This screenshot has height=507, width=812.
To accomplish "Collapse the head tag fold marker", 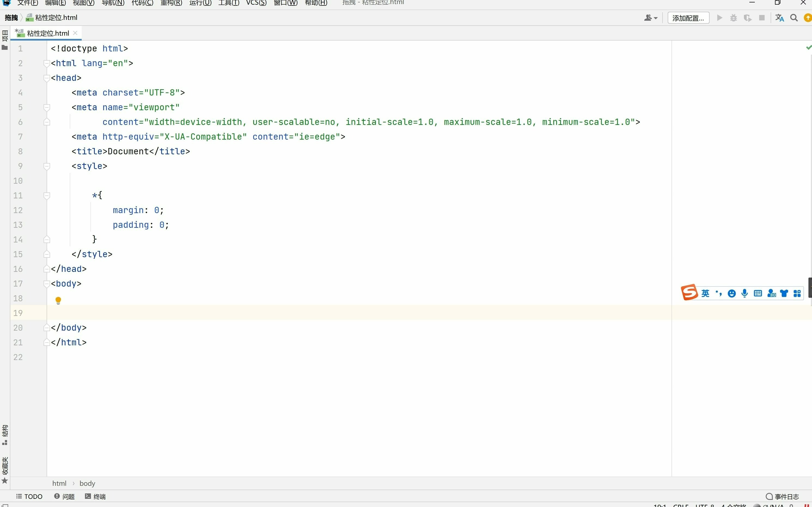I will (x=47, y=78).
